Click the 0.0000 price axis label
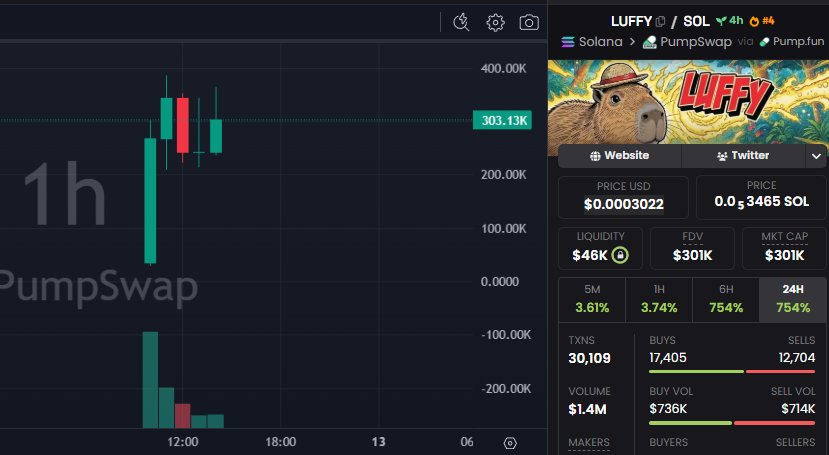 500,282
